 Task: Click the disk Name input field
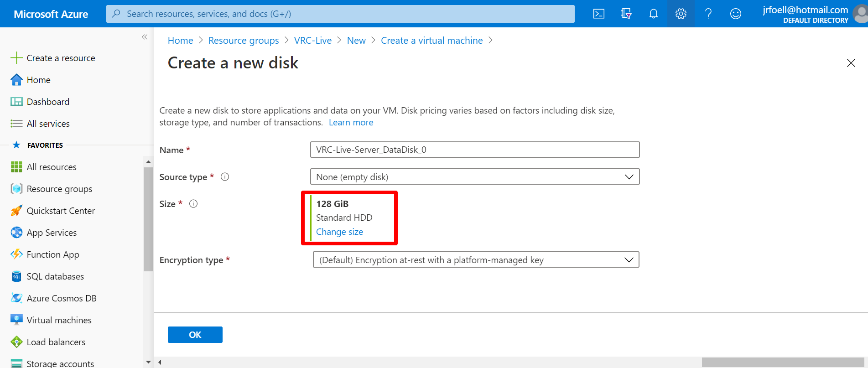475,150
